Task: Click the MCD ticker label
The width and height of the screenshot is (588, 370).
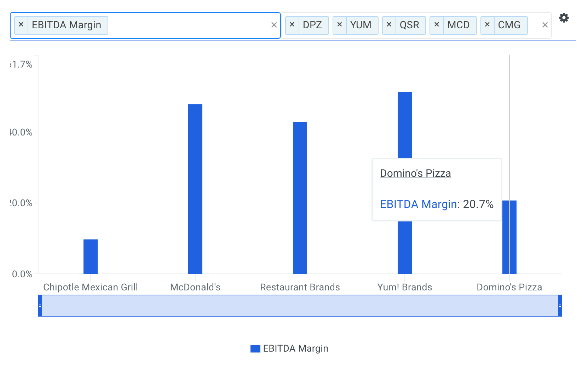Action: coord(459,25)
